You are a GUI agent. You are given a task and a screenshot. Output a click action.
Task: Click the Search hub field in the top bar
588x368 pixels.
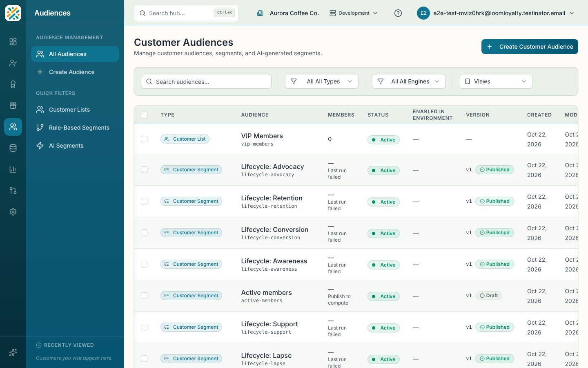pos(186,13)
